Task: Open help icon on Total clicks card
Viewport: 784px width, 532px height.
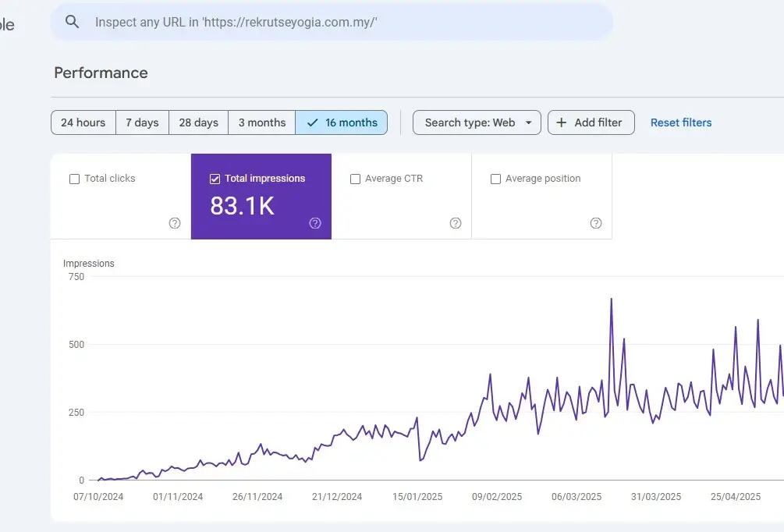Action: (175, 223)
